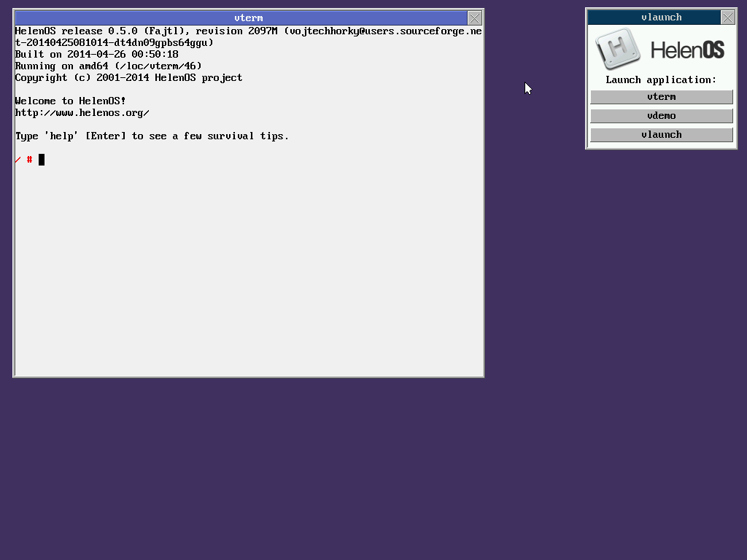Close the vterm window
Screen dimensions: 747x560
(474, 18)
